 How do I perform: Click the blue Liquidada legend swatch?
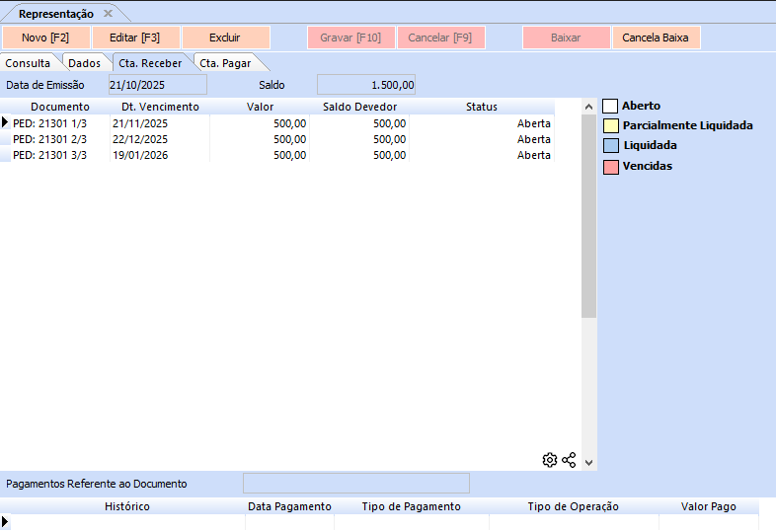coord(610,146)
